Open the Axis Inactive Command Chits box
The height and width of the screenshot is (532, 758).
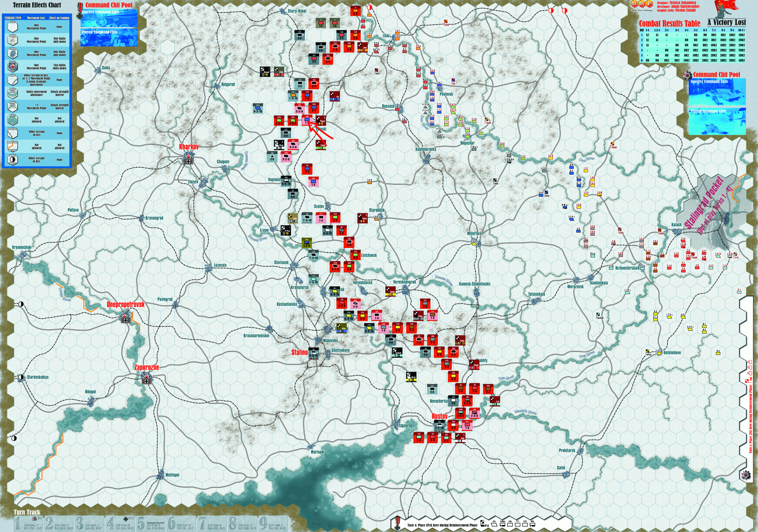tap(109, 18)
